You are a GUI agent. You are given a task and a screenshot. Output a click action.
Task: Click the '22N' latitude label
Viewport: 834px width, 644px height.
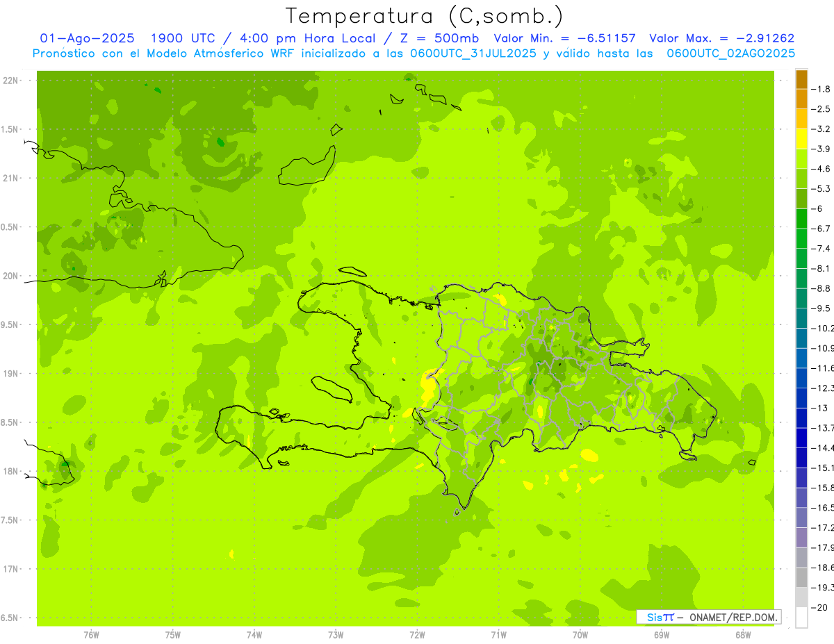[10, 81]
